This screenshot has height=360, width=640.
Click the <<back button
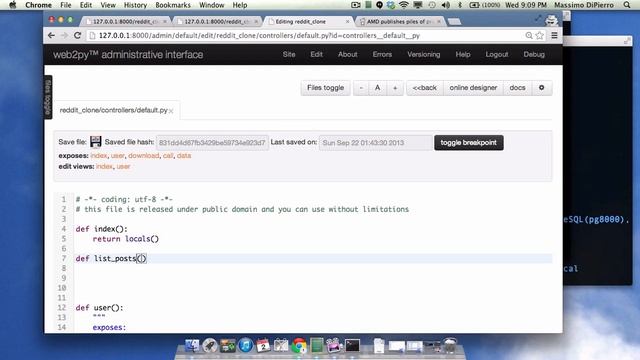[424, 88]
